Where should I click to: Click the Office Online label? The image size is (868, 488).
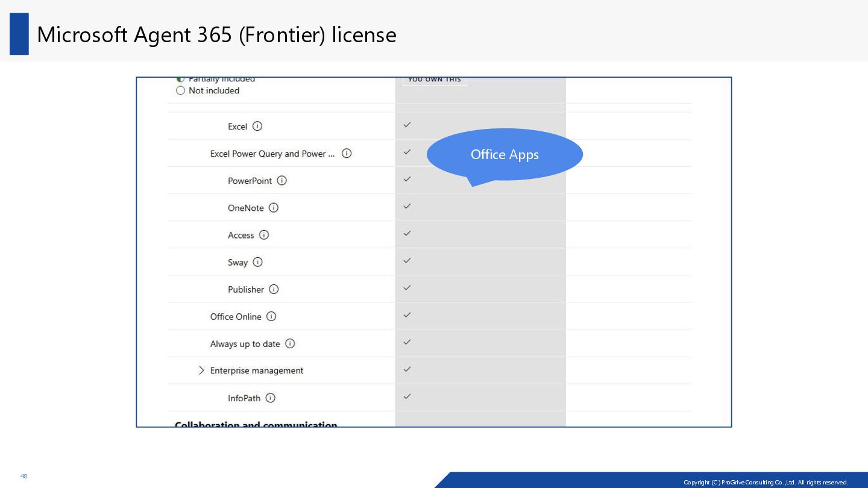pyautogui.click(x=236, y=316)
